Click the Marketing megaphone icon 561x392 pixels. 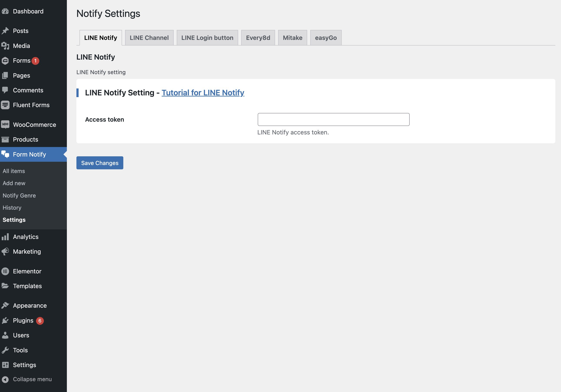click(5, 252)
